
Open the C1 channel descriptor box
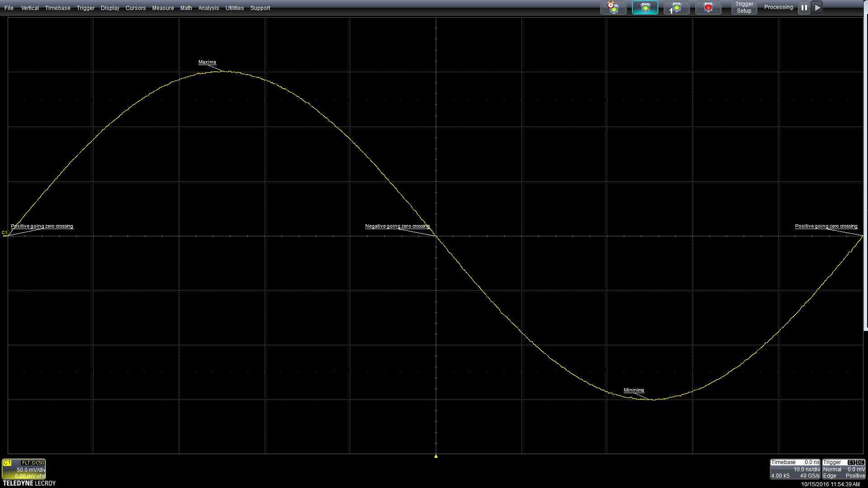pyautogui.click(x=24, y=469)
